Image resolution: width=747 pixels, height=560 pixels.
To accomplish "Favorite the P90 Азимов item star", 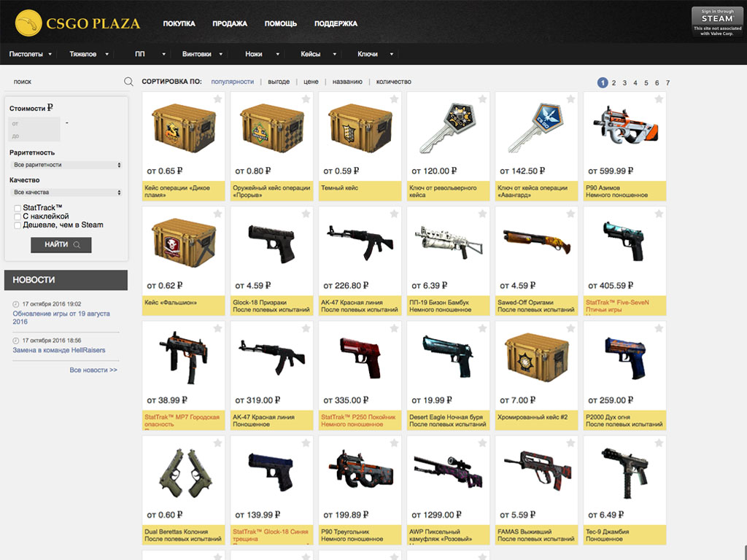I will [659, 99].
